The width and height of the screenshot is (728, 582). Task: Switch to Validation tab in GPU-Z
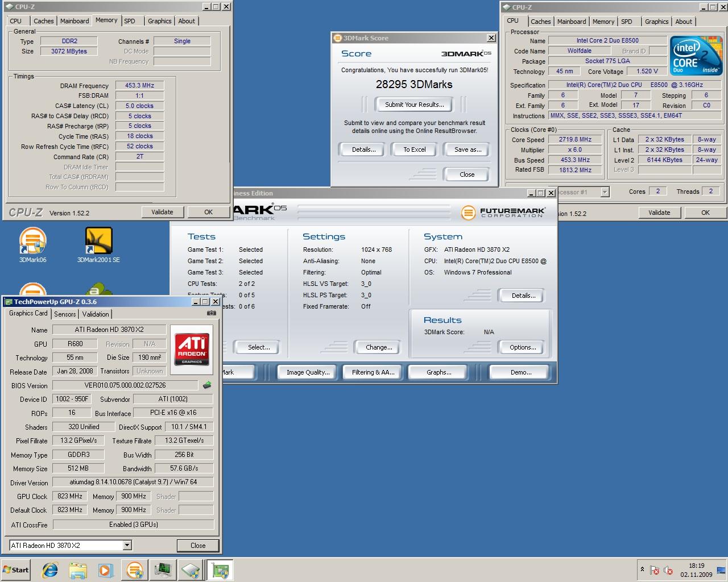click(x=96, y=314)
